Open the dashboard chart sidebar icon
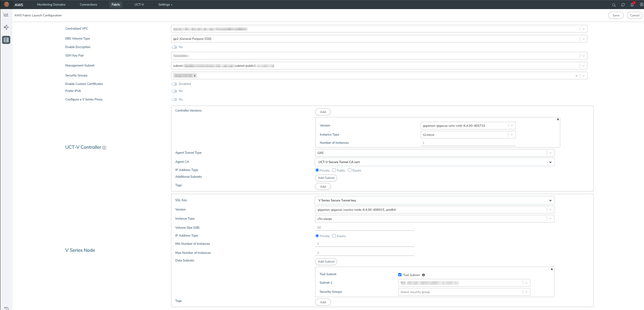 [x=6, y=14]
